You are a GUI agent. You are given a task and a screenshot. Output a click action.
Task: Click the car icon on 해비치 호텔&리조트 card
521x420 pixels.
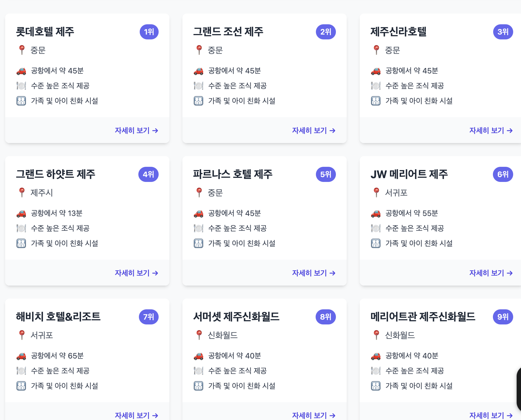(x=21, y=356)
